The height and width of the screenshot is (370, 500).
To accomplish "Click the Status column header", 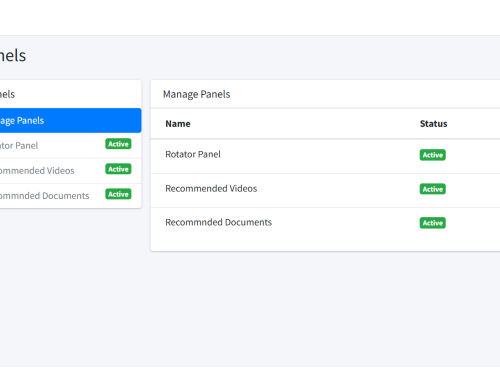I will coord(434,124).
